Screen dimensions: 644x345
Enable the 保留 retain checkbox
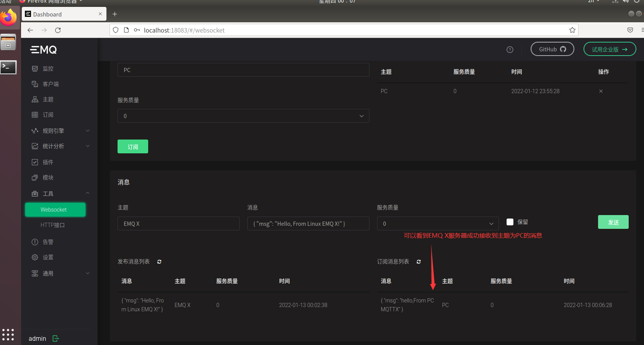click(x=509, y=222)
